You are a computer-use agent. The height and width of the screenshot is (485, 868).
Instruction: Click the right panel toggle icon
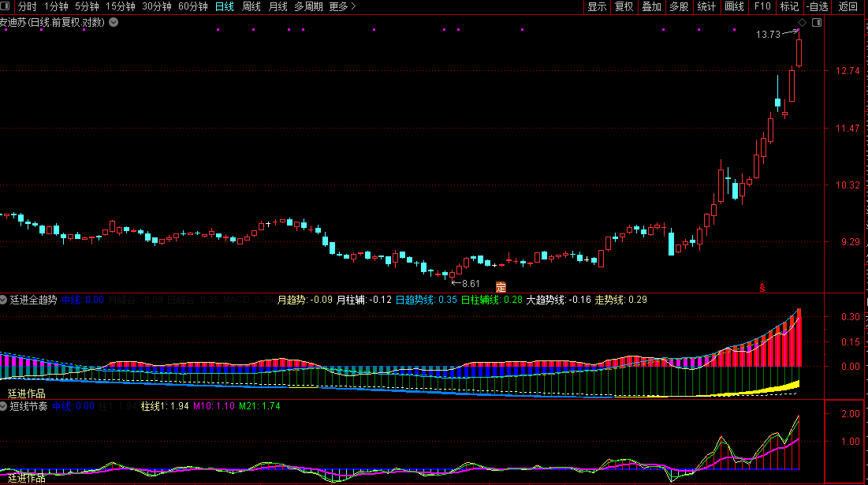(817, 23)
